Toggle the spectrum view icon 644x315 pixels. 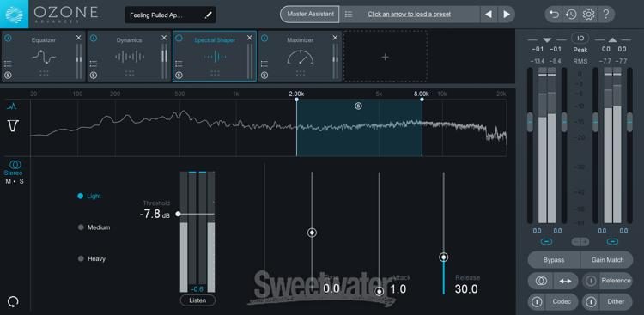click(12, 106)
